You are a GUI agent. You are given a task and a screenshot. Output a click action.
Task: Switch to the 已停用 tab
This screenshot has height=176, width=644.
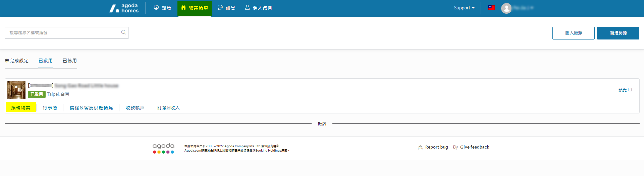coord(70,61)
